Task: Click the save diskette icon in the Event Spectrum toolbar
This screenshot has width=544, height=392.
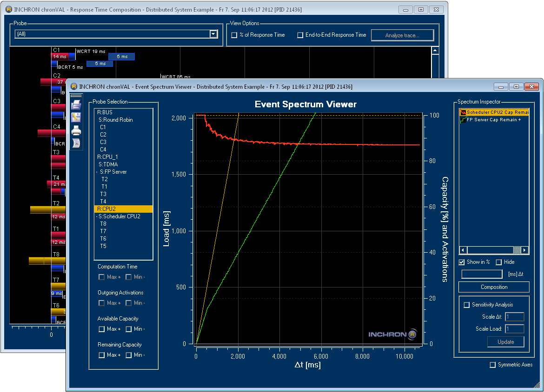Action: (x=76, y=118)
